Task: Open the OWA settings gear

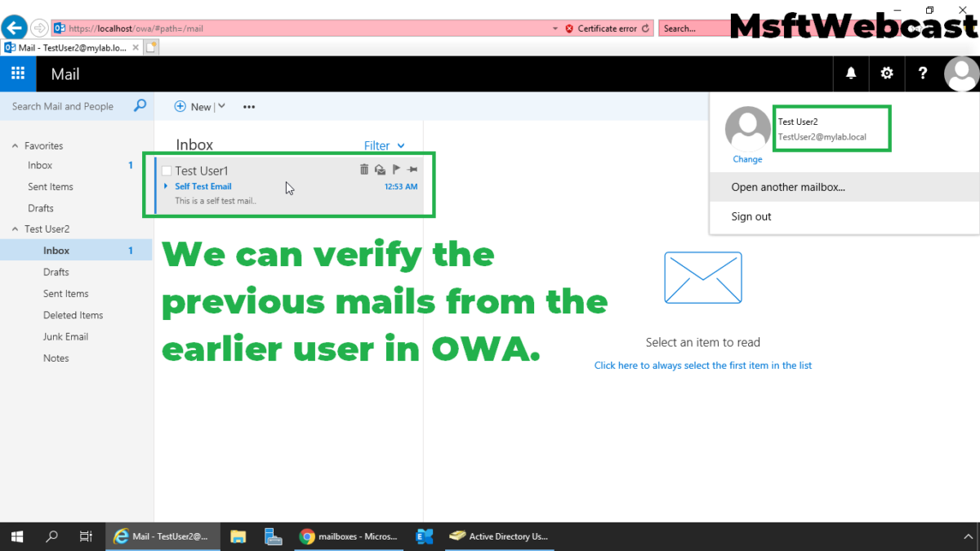Action: pos(886,73)
